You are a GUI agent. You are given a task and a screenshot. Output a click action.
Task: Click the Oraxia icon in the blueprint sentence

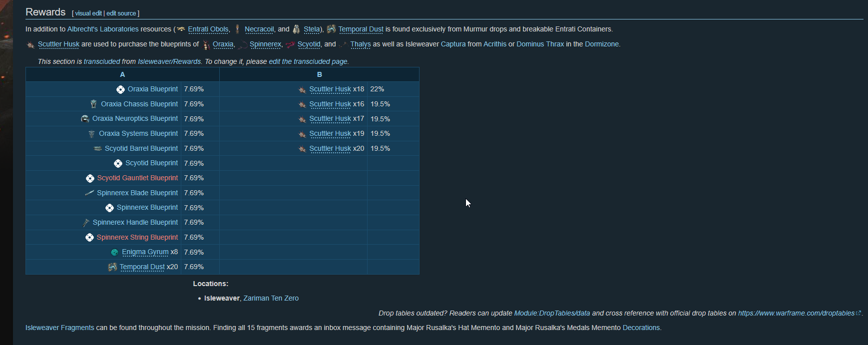206,44
